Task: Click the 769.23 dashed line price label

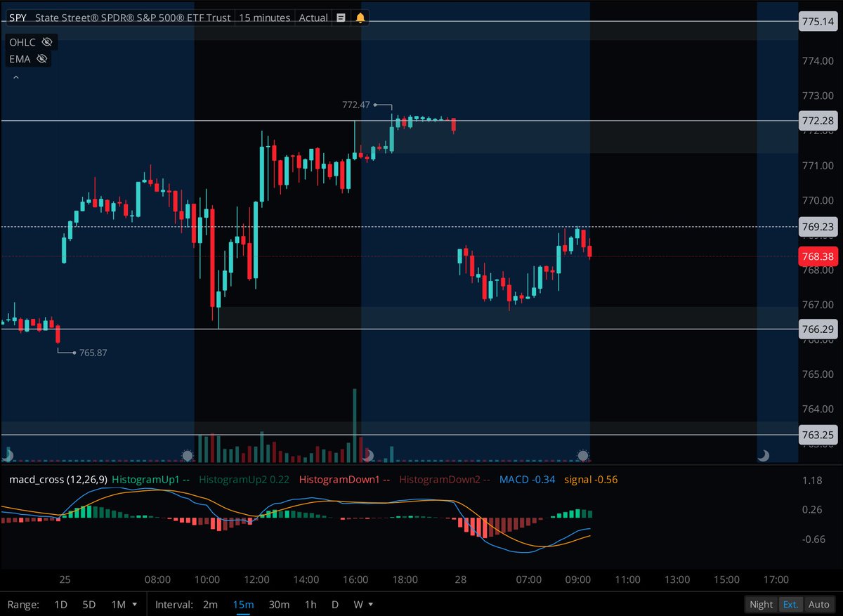Action: 817,226
